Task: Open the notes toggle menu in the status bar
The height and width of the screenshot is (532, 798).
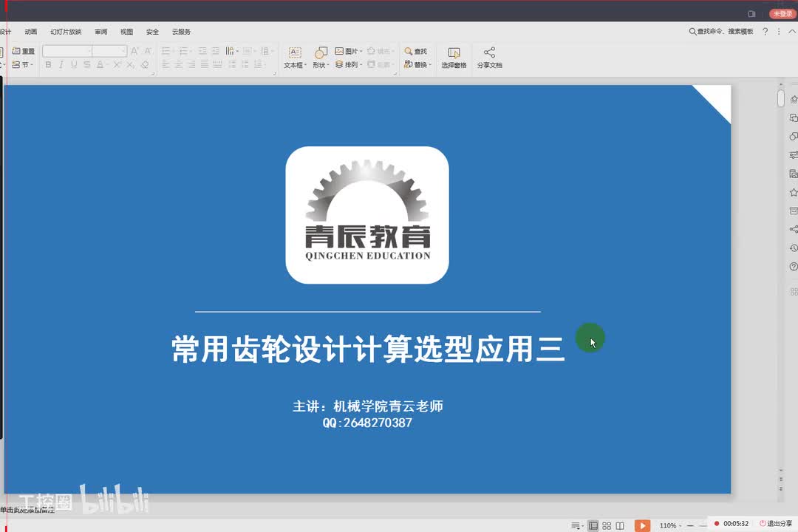Action: point(576,525)
